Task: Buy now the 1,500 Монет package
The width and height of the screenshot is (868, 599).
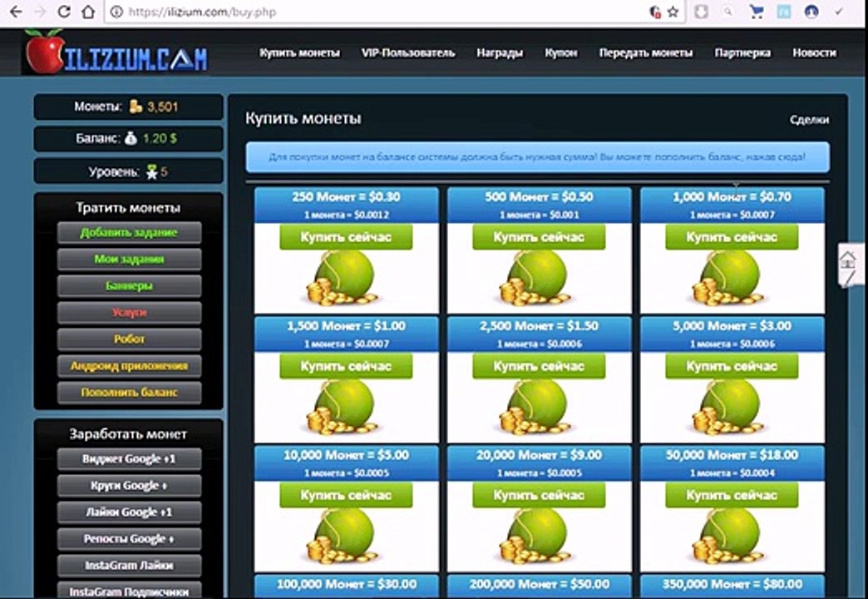Action: (x=346, y=366)
